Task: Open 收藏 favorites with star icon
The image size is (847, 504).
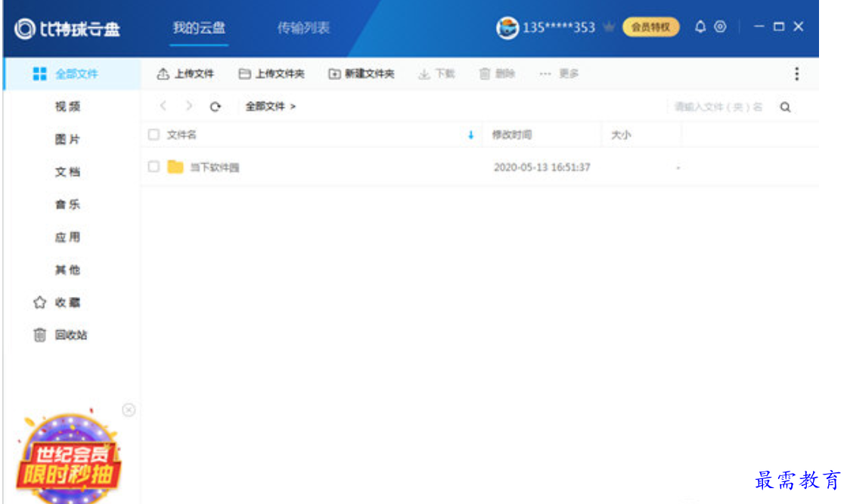Action: tap(57, 303)
